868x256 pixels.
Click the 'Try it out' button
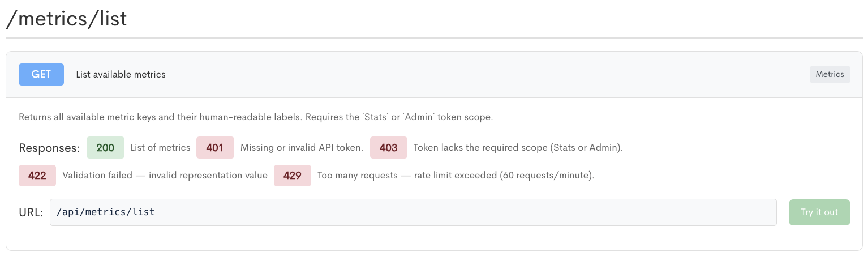point(819,212)
